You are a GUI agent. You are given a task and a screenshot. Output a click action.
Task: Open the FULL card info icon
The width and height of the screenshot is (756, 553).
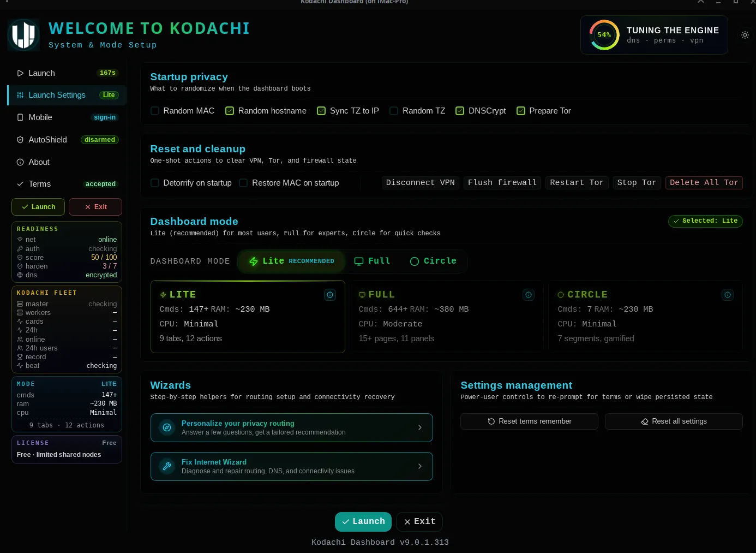tap(529, 295)
